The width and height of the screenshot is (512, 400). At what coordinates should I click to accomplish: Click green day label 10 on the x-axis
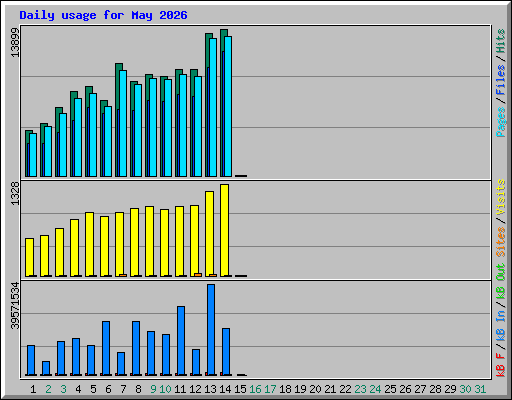(x=165, y=389)
